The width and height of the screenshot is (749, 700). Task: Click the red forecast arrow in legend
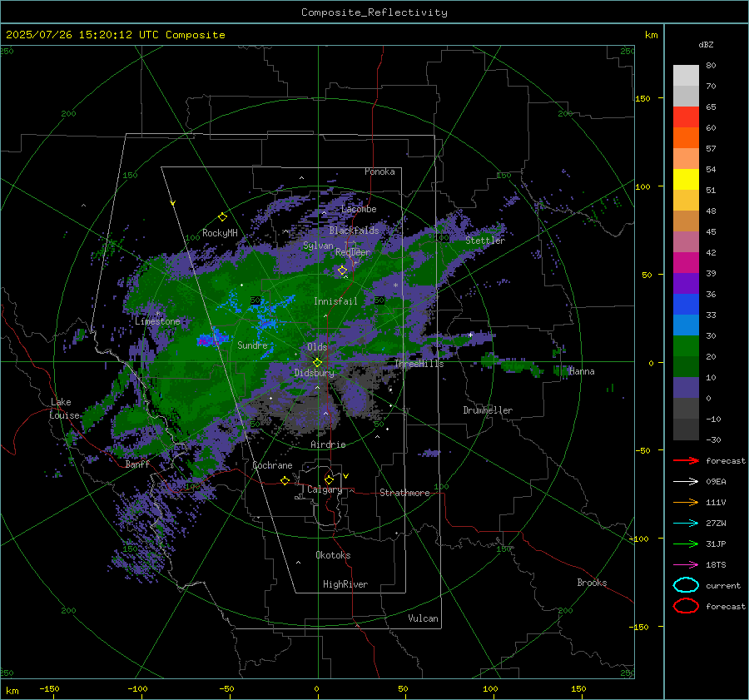pos(686,460)
